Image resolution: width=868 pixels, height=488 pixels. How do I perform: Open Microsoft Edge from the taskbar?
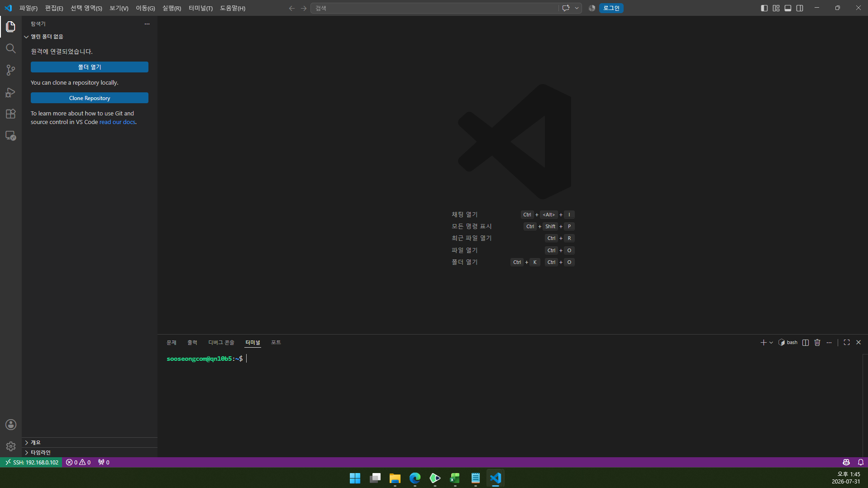(415, 478)
